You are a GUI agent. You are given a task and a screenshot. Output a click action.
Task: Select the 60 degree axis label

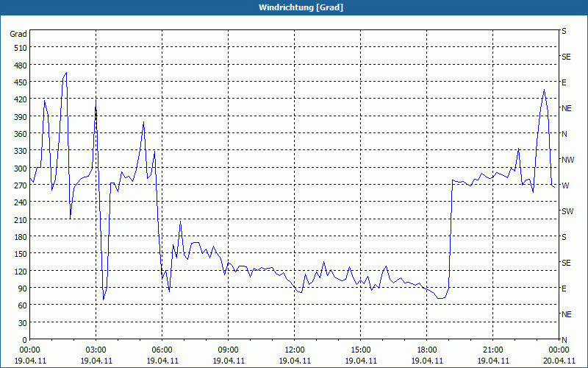tap(23, 305)
